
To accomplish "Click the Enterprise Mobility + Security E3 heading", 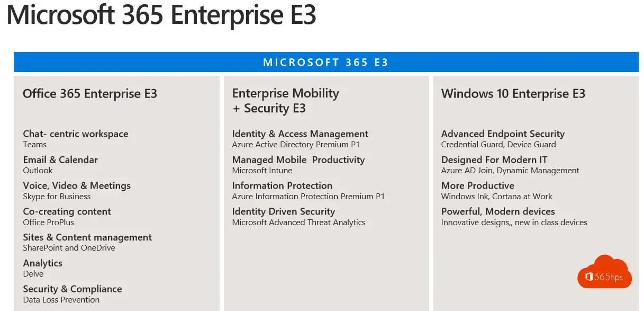I will point(285,101).
